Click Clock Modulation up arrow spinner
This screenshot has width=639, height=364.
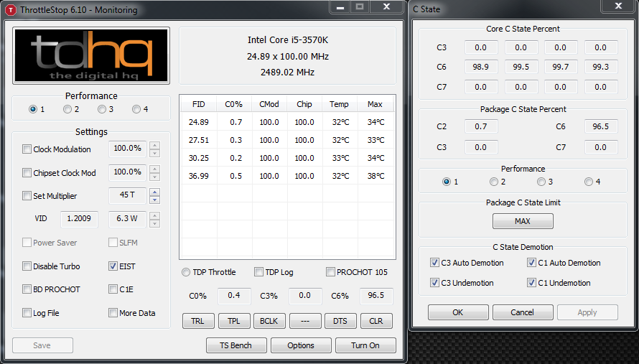click(x=154, y=145)
